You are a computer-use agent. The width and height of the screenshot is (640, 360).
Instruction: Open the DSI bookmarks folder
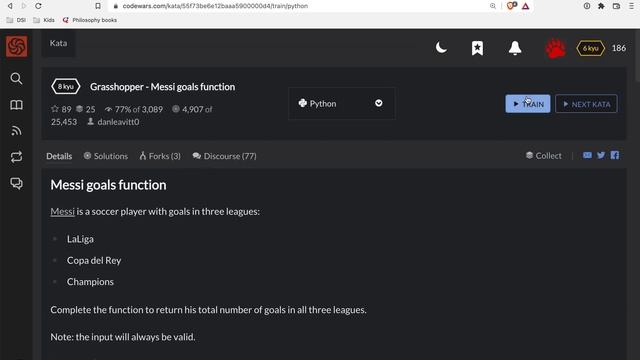coord(16,20)
